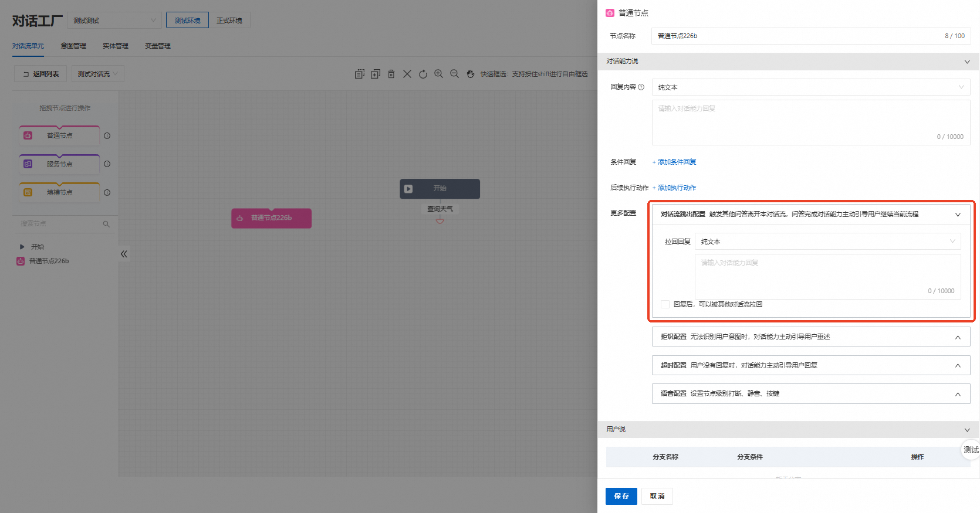Expand the 拒识配置 panel

(x=958, y=337)
